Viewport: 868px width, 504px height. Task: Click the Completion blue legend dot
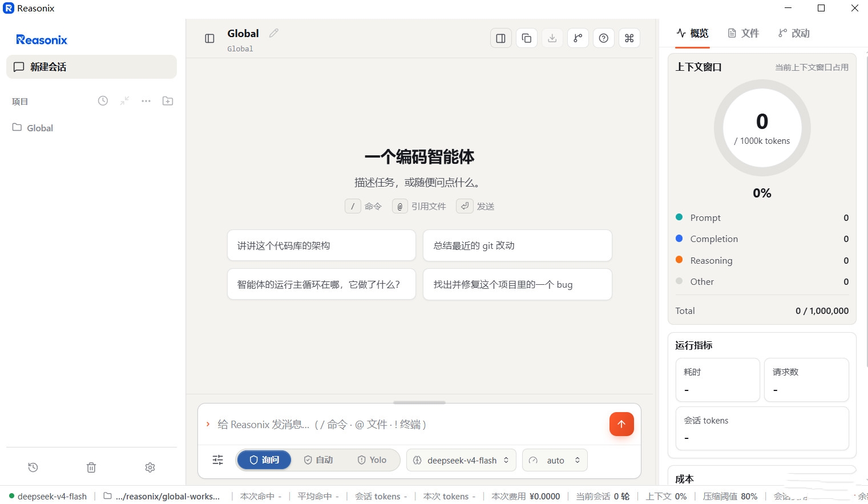[x=679, y=238]
